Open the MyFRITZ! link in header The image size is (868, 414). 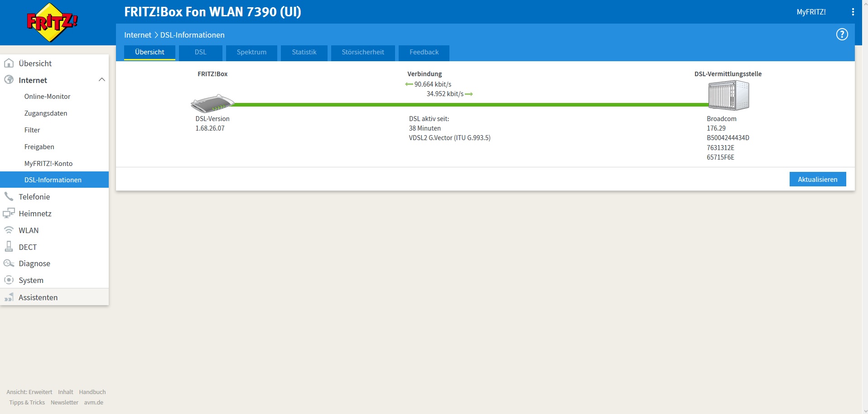point(811,12)
